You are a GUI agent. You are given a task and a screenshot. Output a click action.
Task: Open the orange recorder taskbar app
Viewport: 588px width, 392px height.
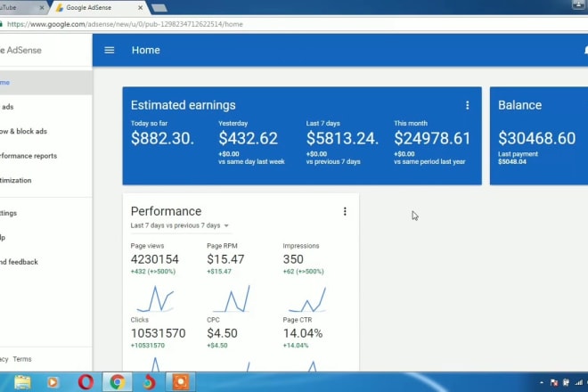point(180,382)
